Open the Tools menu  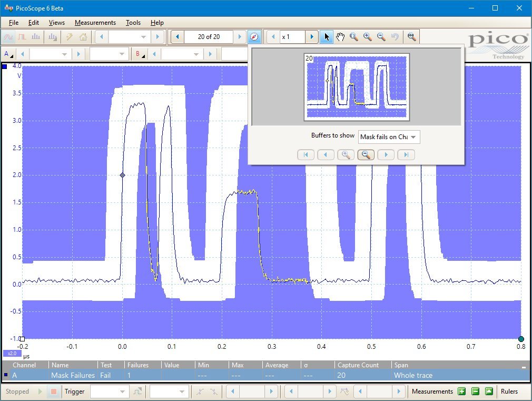133,23
